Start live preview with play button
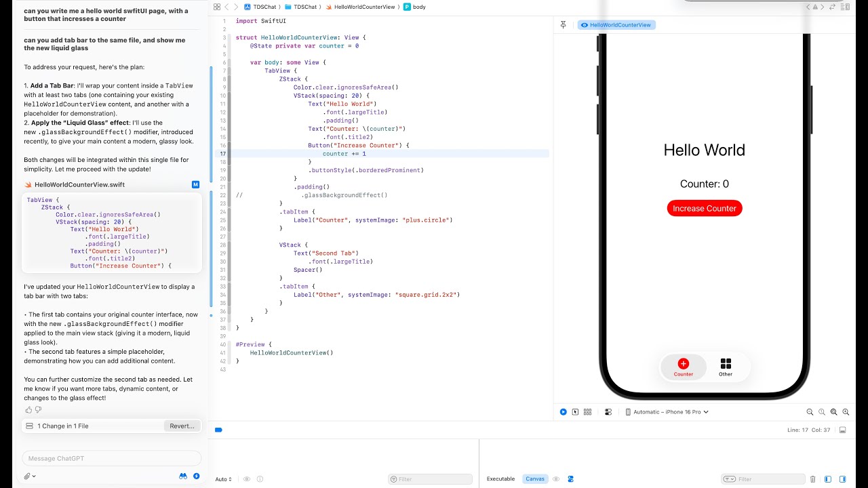This screenshot has height=488, width=868. pyautogui.click(x=564, y=411)
